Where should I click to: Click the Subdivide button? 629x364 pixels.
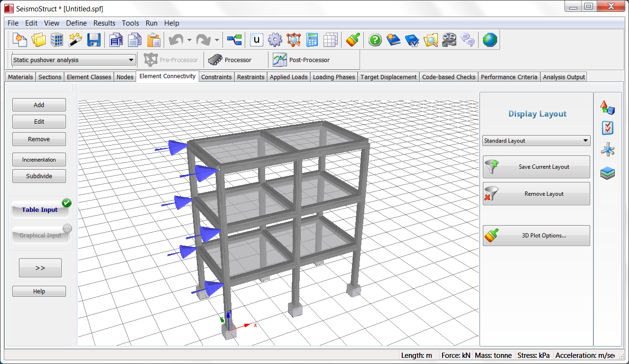pyautogui.click(x=39, y=176)
